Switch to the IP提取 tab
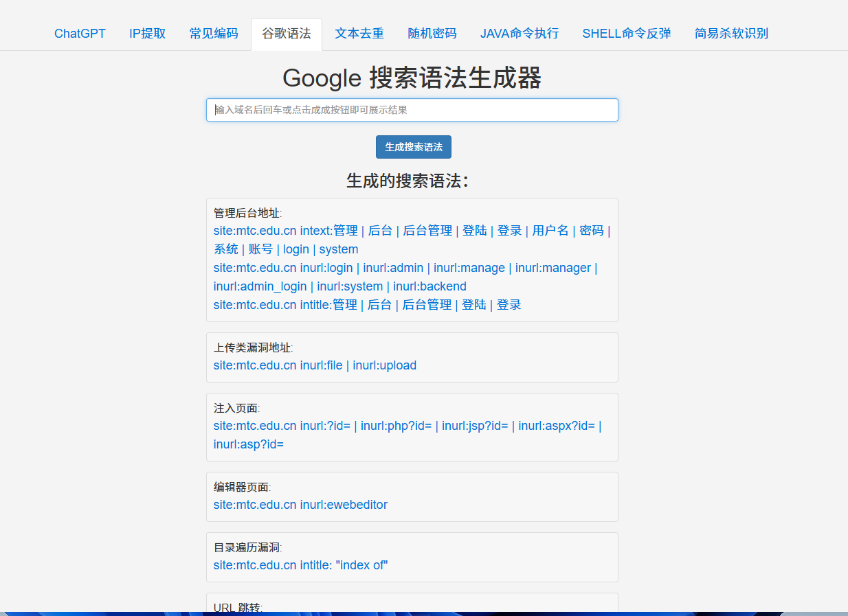The image size is (848, 616). coord(148,34)
